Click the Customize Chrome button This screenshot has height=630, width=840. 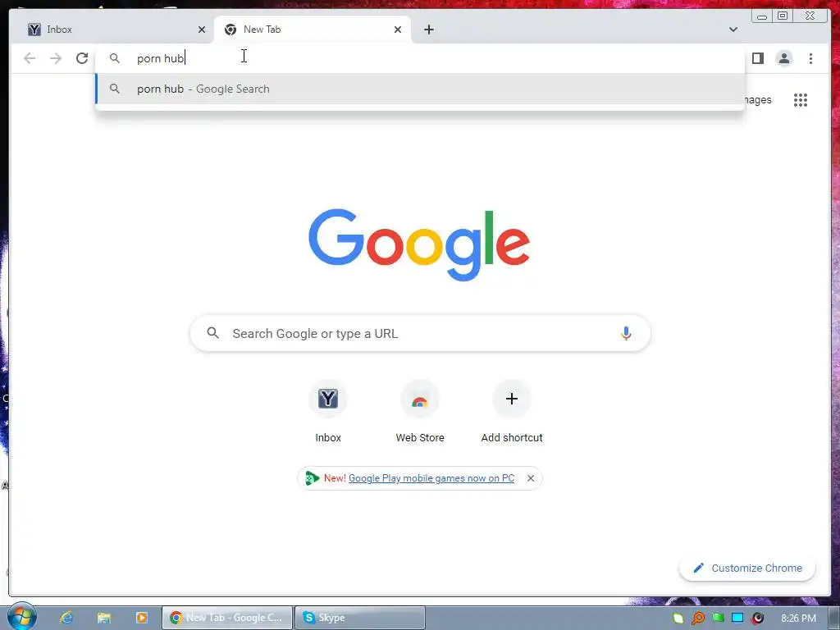coord(747,568)
